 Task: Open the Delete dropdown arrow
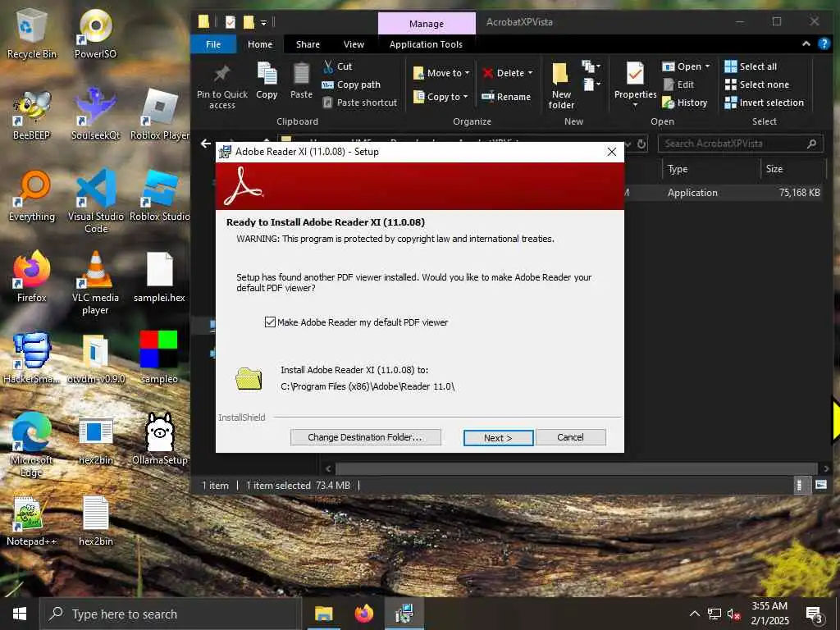(x=531, y=73)
